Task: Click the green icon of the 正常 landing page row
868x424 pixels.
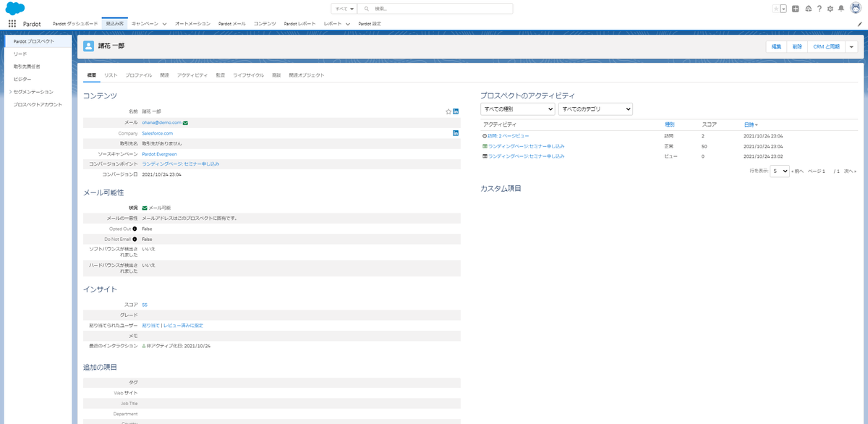Action: click(x=485, y=146)
